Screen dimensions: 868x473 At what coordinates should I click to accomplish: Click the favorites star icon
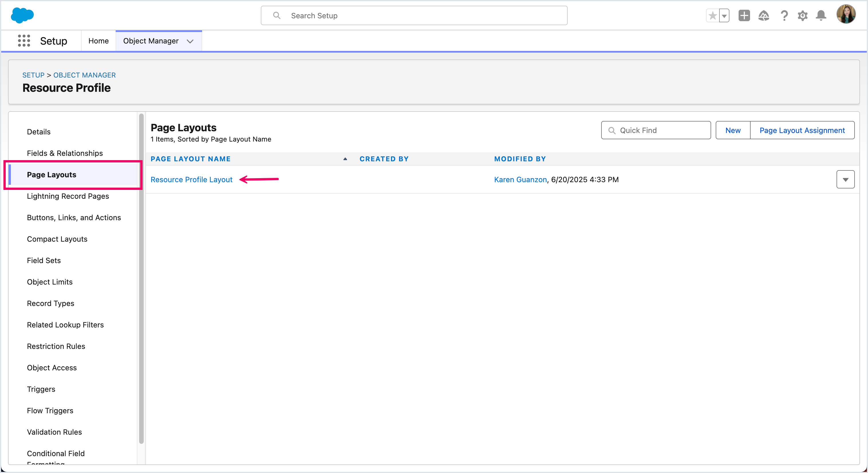point(712,15)
